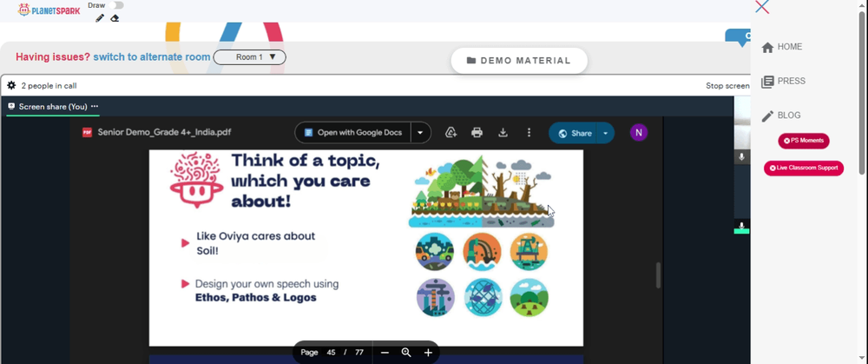Click the PS Moments button
This screenshot has height=364, width=868.
[x=804, y=141]
